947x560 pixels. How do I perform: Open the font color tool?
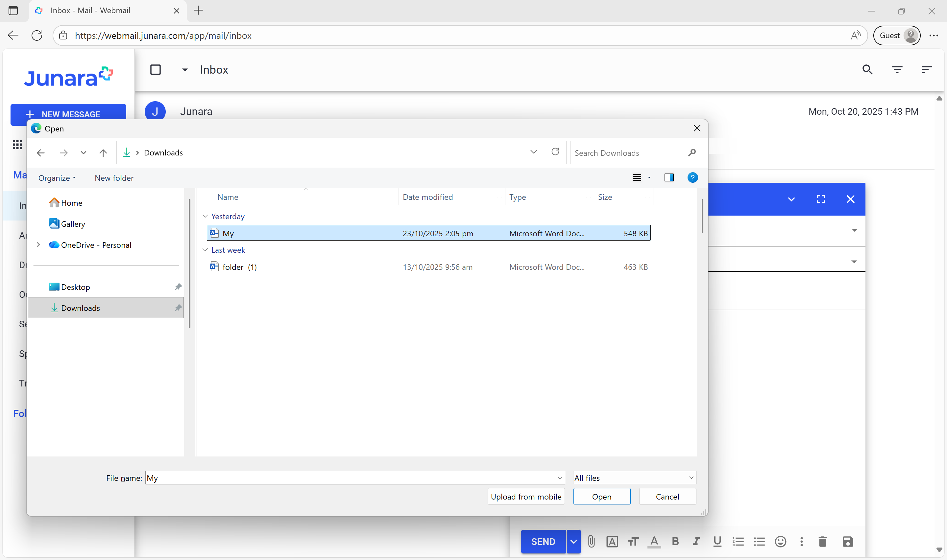click(654, 542)
